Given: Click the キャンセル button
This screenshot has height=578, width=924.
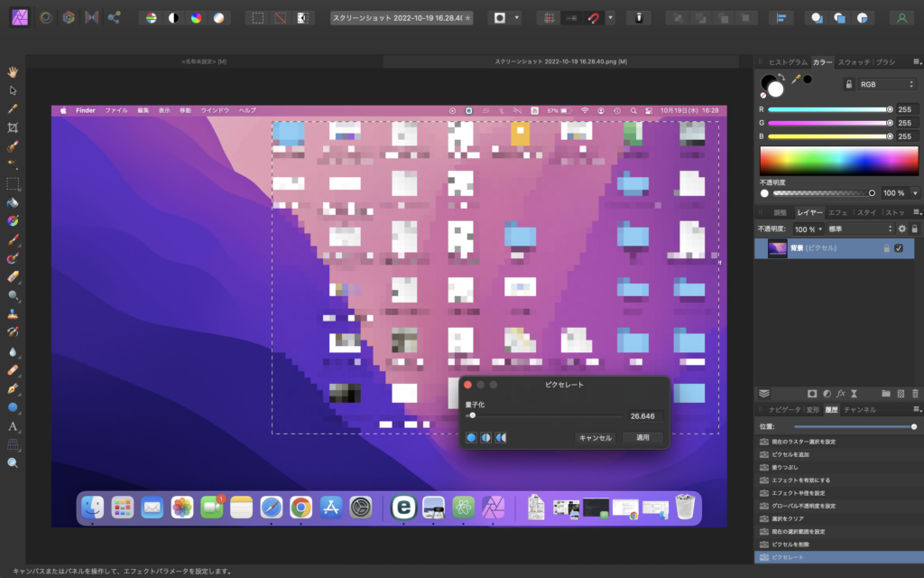Looking at the screenshot, I should [596, 438].
